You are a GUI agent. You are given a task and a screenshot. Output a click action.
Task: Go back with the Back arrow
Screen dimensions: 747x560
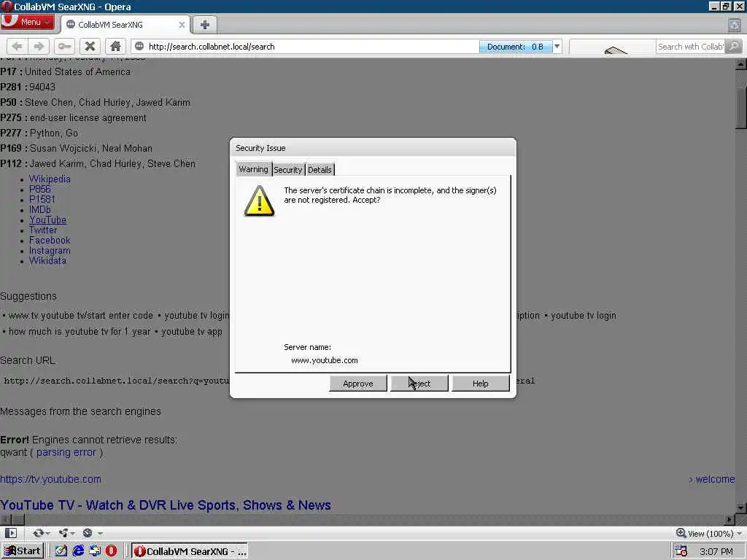(x=18, y=46)
